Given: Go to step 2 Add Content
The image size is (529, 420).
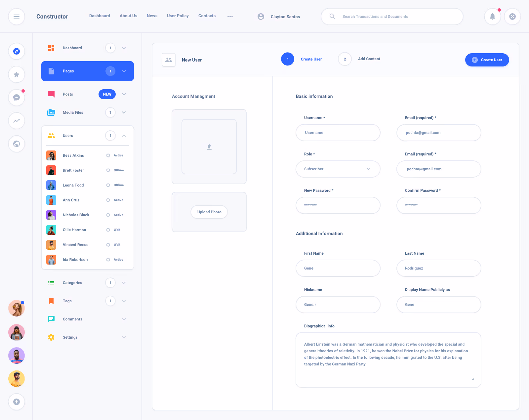Looking at the screenshot, I should 359,59.
